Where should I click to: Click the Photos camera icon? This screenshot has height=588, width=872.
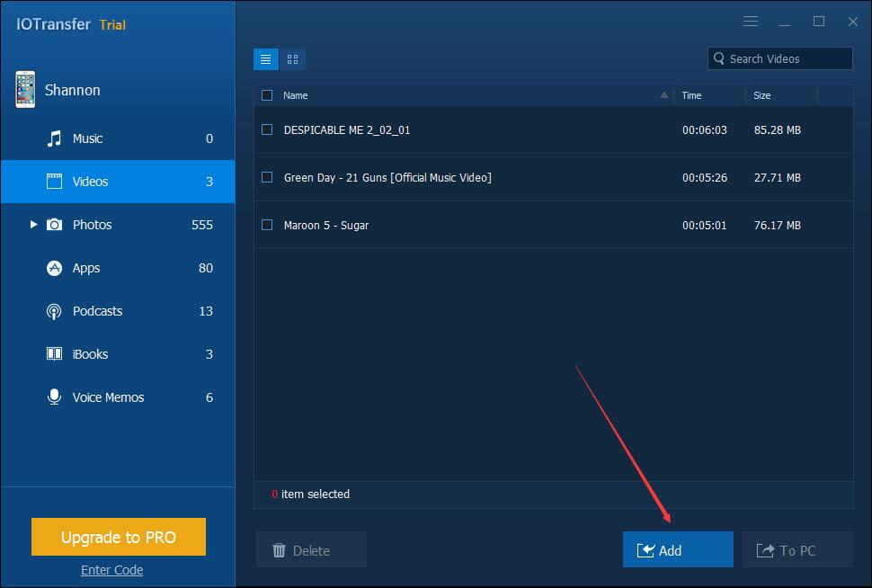(54, 225)
